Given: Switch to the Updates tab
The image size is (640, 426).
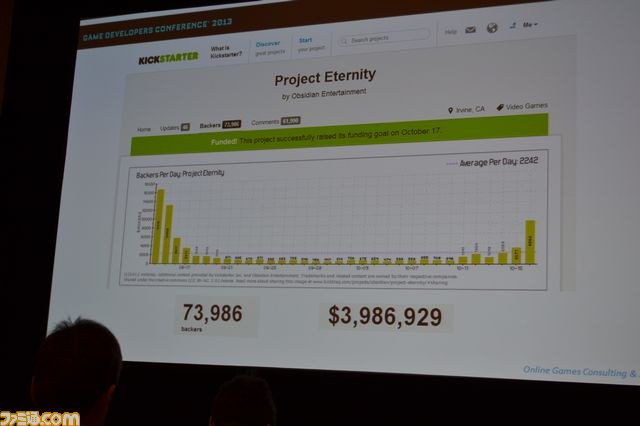Looking at the screenshot, I should click(174, 128).
